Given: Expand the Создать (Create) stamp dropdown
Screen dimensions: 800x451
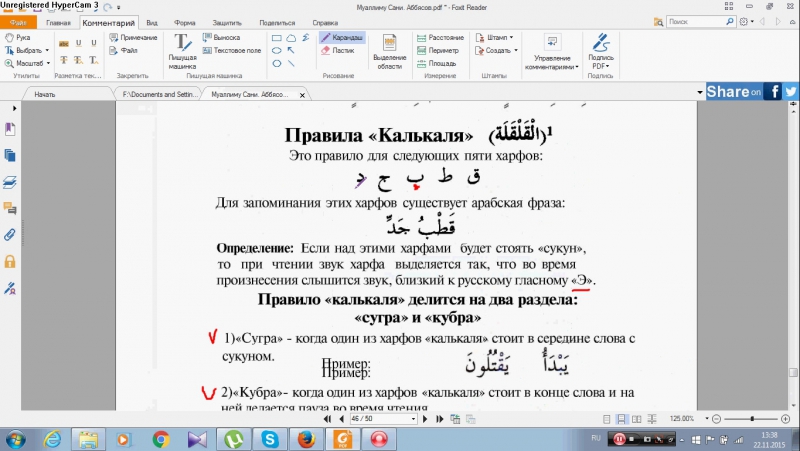Looking at the screenshot, I should 498,50.
